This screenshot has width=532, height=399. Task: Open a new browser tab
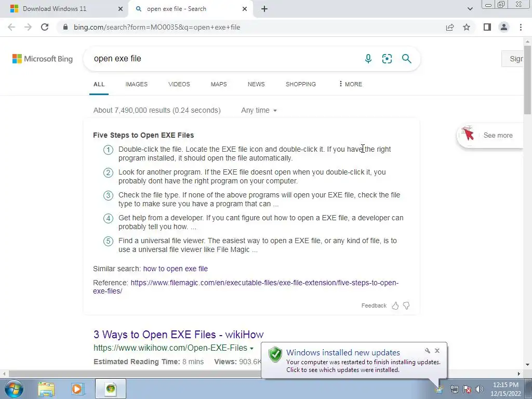point(264,9)
